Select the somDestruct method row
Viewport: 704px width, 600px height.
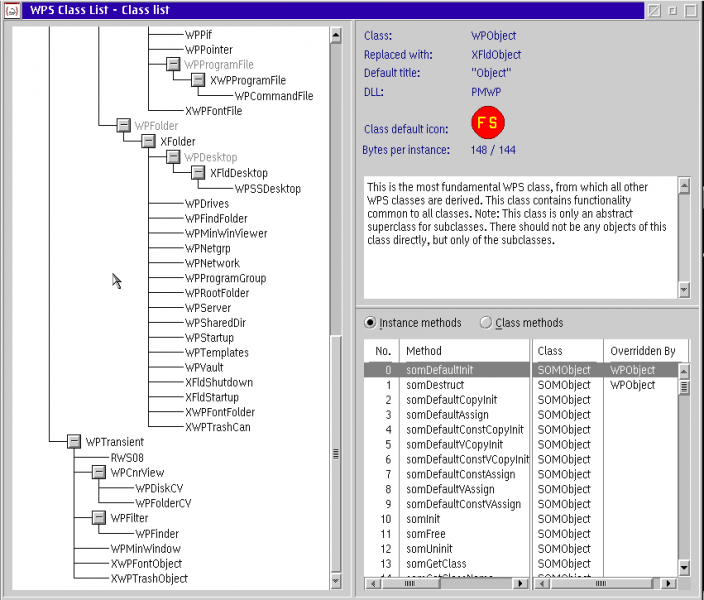521,385
